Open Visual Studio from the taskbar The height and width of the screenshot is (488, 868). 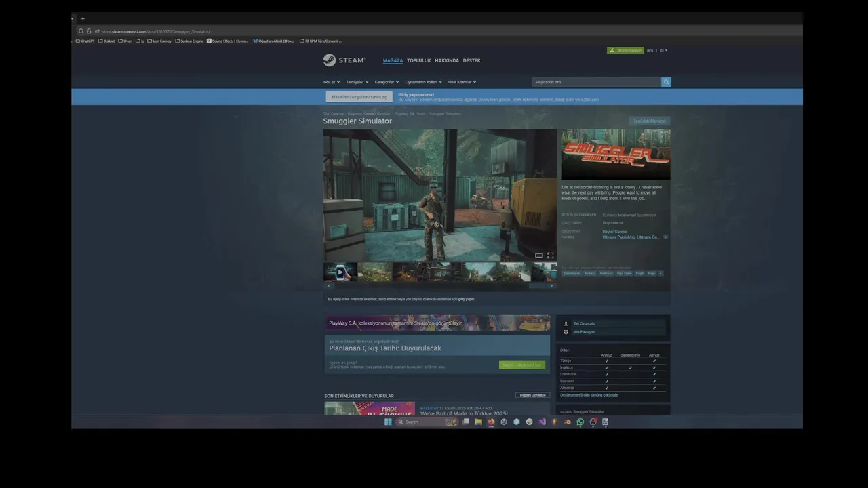click(542, 422)
